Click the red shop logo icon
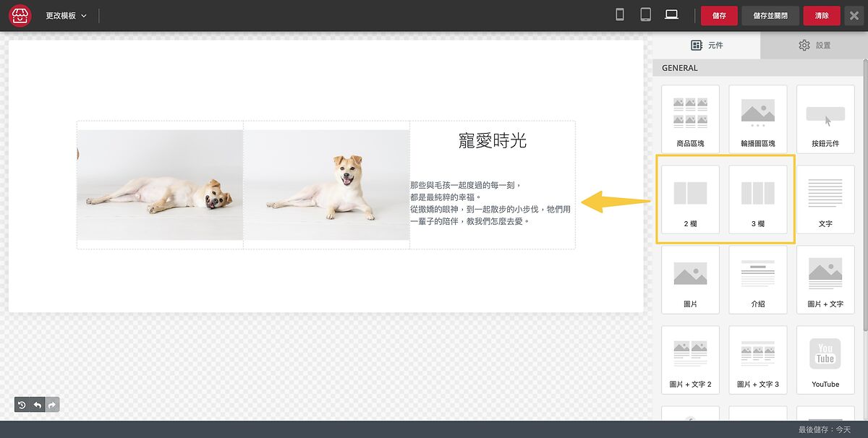 19,15
